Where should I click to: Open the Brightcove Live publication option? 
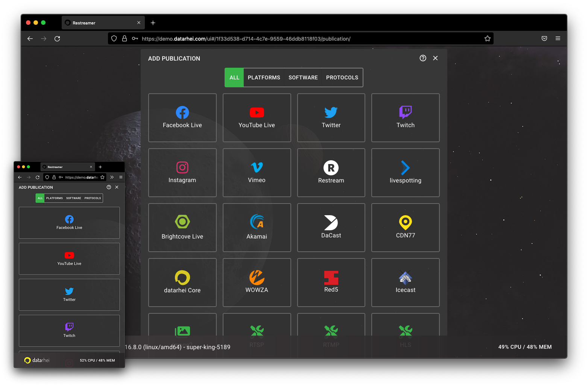(x=182, y=228)
